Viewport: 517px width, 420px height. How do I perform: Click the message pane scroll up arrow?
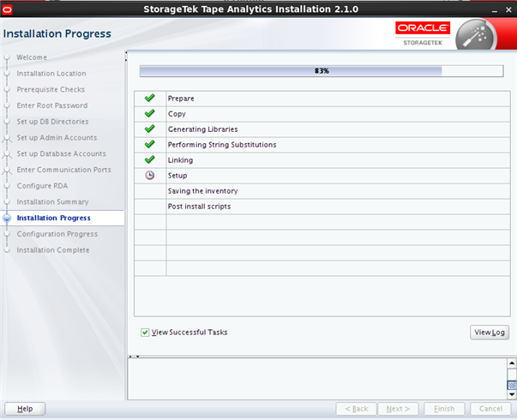point(511,363)
